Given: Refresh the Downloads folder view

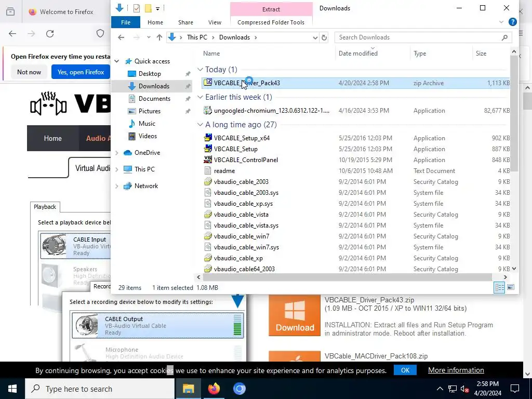Looking at the screenshot, I should pos(324,37).
